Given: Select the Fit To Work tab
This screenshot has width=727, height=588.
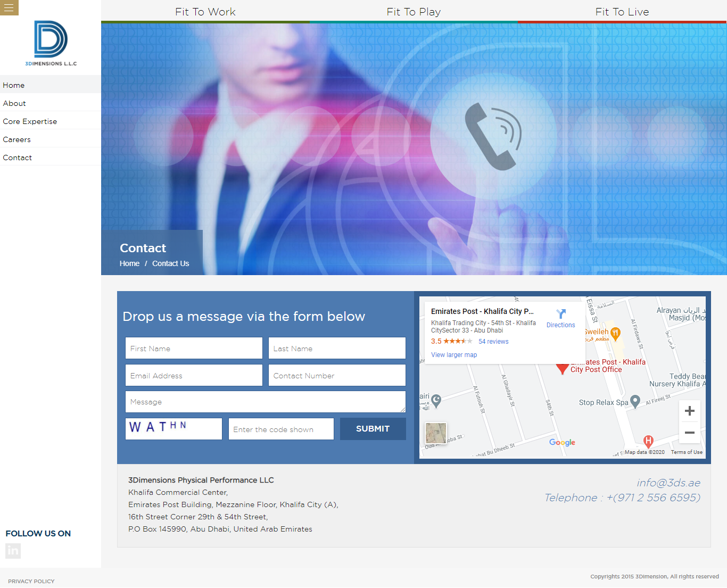Looking at the screenshot, I should tap(205, 12).
